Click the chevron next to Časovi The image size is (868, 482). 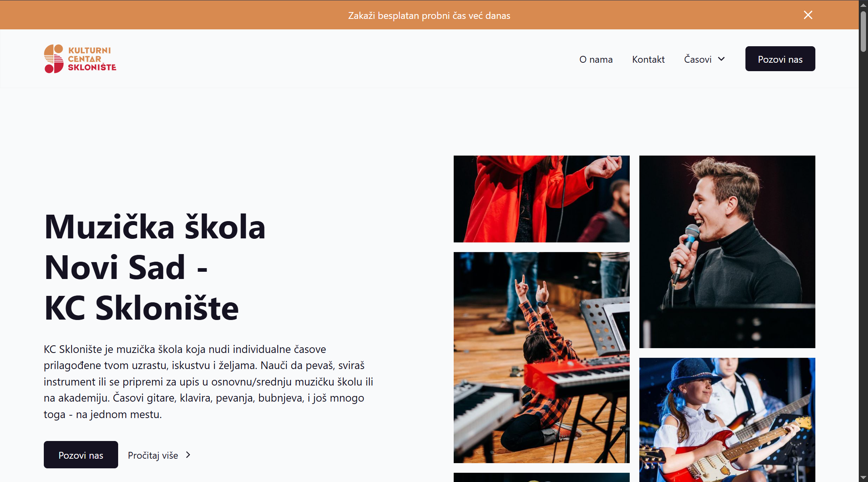721,59
